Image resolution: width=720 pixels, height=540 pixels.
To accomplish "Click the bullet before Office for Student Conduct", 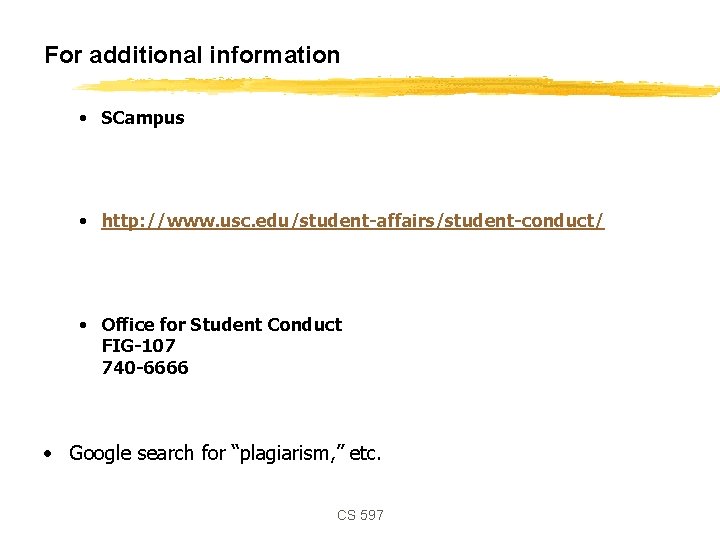I will click(87, 325).
